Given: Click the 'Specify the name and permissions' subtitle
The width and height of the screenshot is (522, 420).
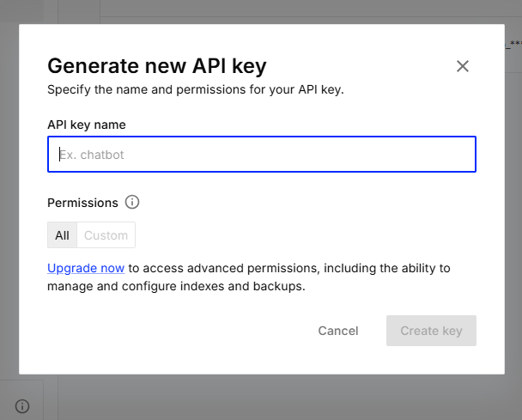Looking at the screenshot, I should pos(195,89).
